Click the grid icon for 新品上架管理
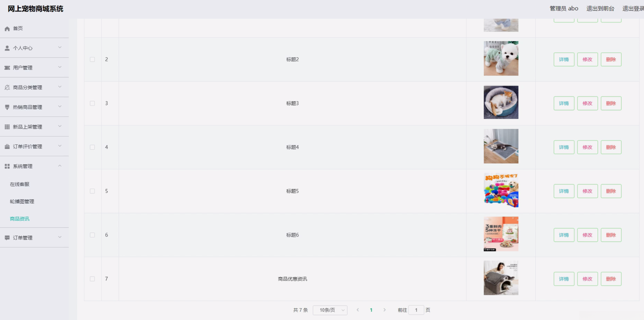644x320 pixels. (7, 127)
